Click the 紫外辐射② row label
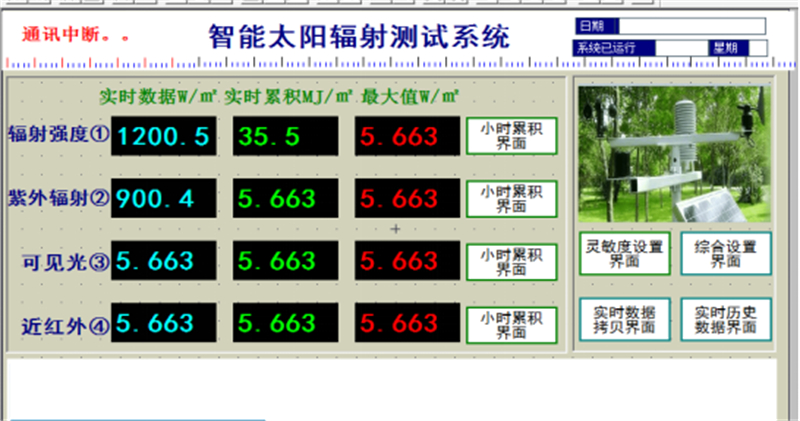The width and height of the screenshot is (800, 421). click(59, 198)
